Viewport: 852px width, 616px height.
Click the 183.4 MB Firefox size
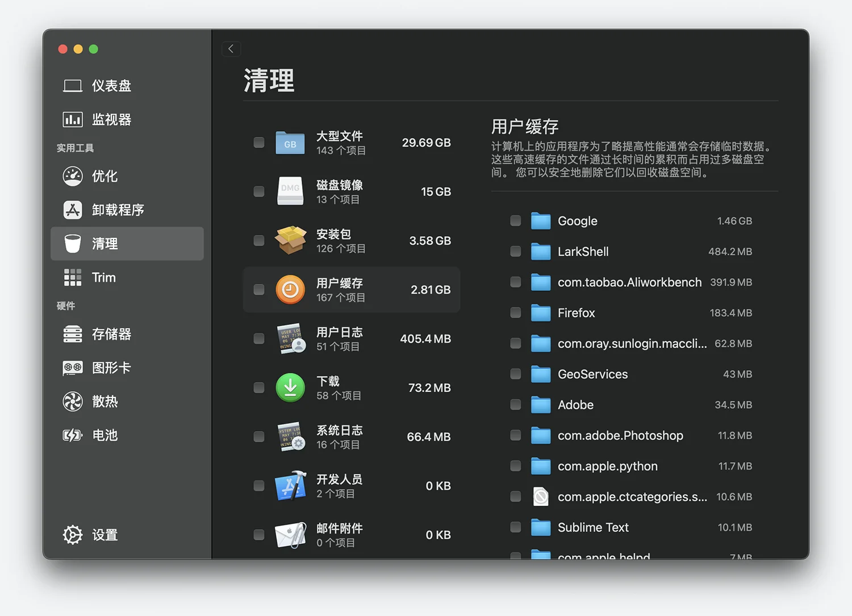731,313
